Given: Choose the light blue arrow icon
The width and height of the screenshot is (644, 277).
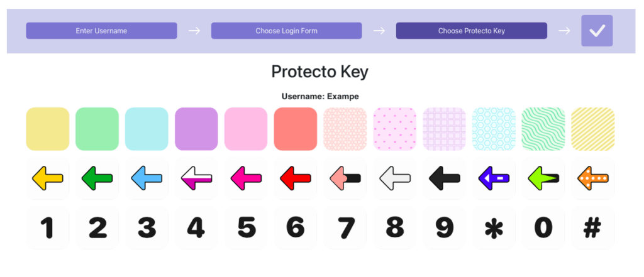Looking at the screenshot, I should (x=147, y=178).
